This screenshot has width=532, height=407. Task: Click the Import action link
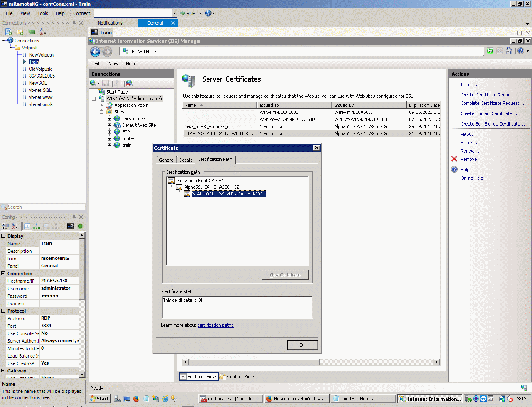(x=470, y=84)
